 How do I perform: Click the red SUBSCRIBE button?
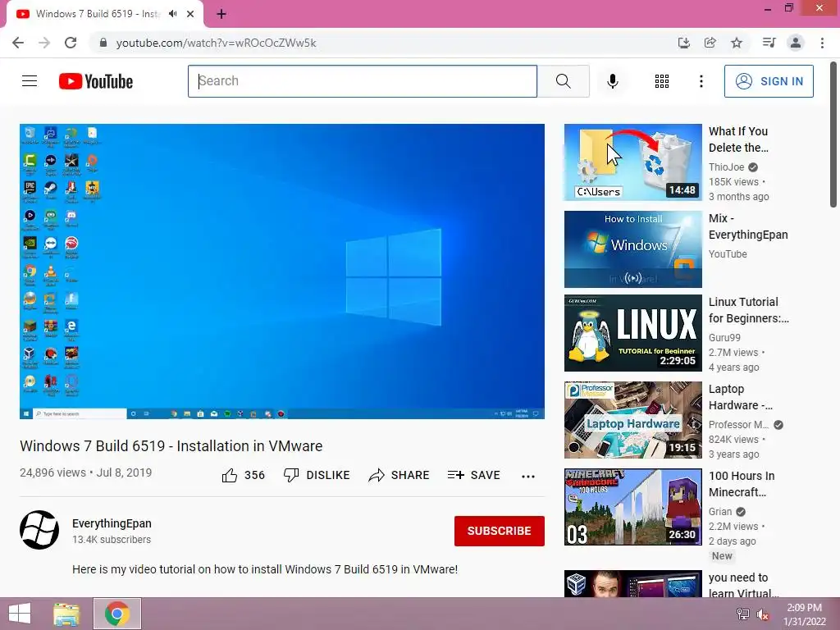pos(500,531)
